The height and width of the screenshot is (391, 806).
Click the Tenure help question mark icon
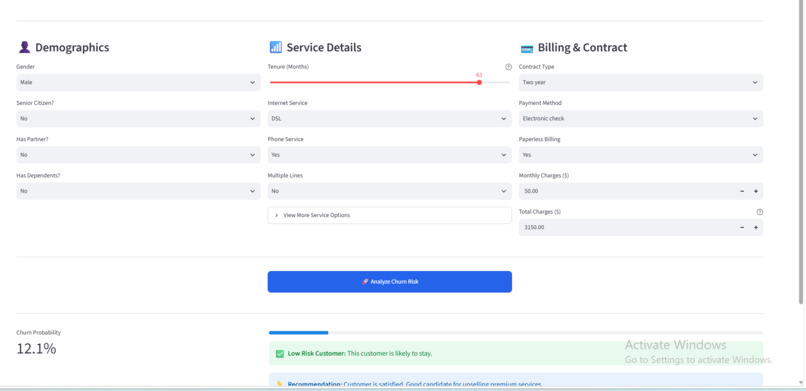(508, 67)
